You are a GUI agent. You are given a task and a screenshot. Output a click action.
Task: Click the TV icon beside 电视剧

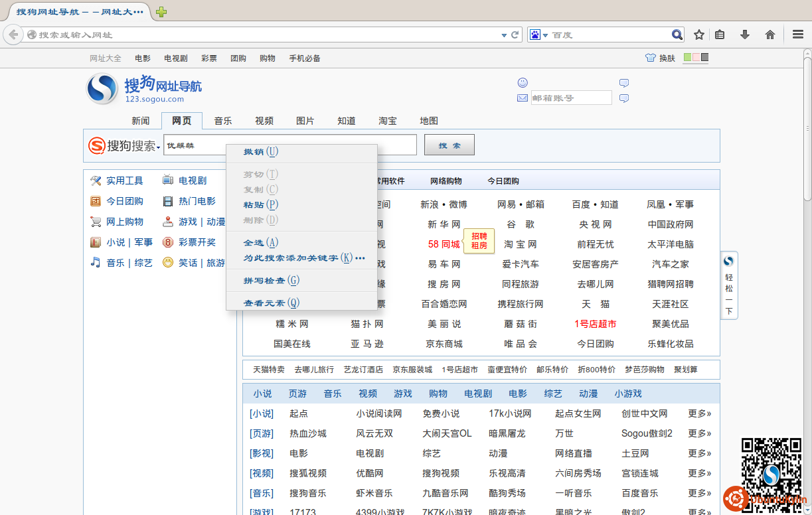(x=168, y=181)
